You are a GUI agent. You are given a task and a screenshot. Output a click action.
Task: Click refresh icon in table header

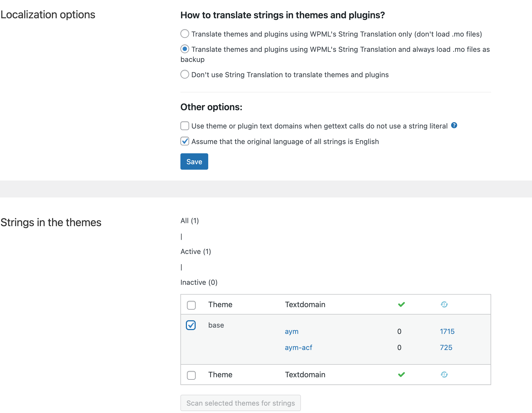(444, 304)
